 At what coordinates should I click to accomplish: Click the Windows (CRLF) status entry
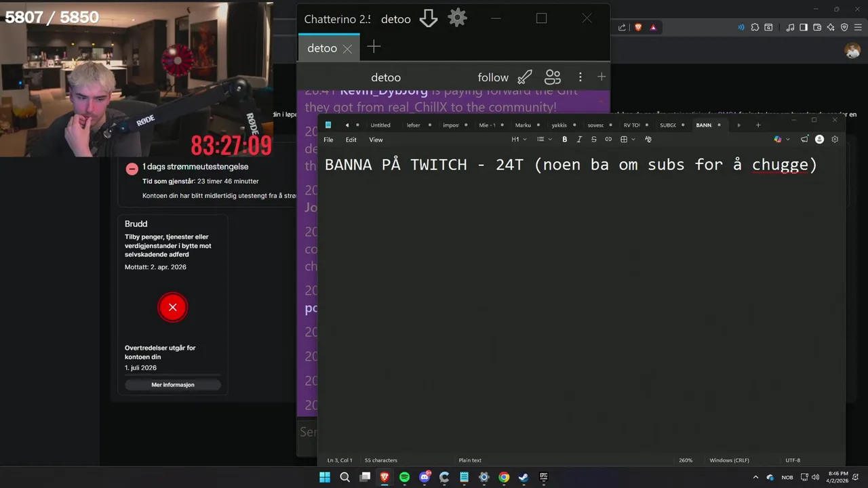point(729,460)
